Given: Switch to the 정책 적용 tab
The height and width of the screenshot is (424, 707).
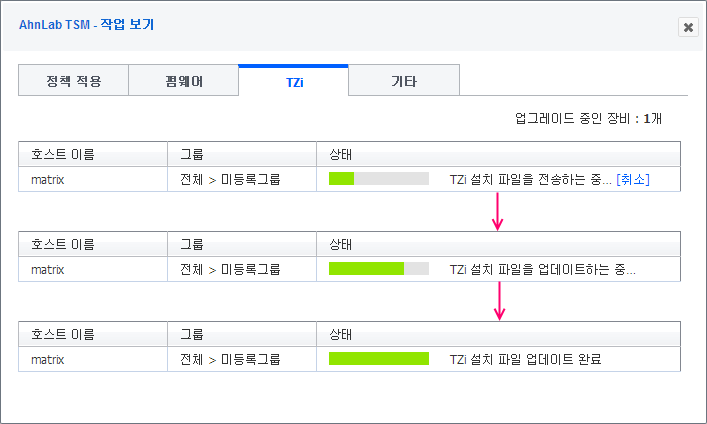Looking at the screenshot, I should click(x=73, y=81).
